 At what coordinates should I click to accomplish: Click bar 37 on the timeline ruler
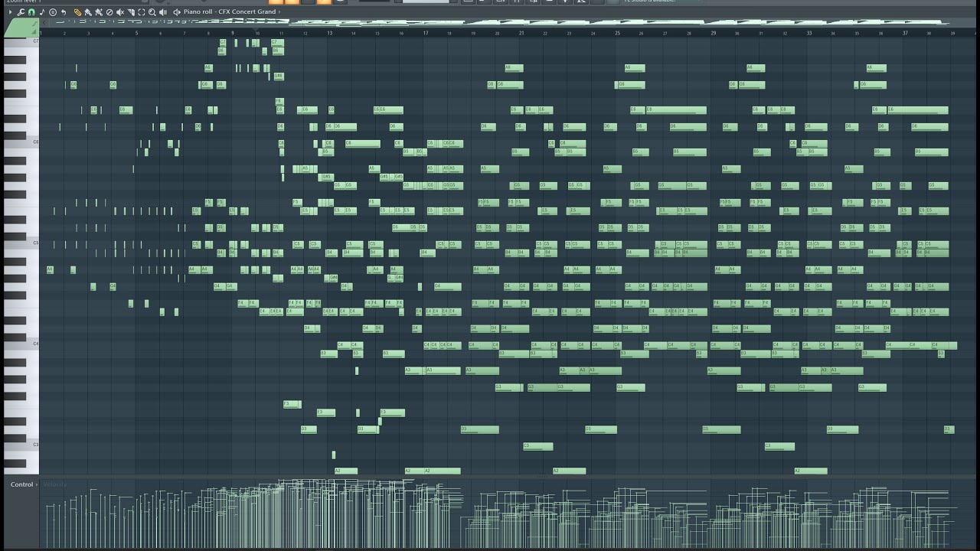click(x=905, y=33)
